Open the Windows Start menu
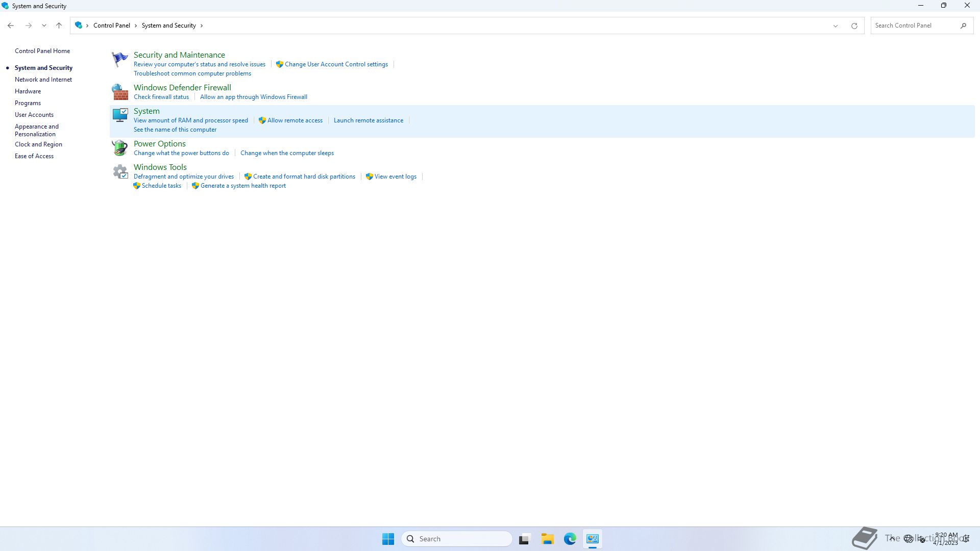 [388, 539]
